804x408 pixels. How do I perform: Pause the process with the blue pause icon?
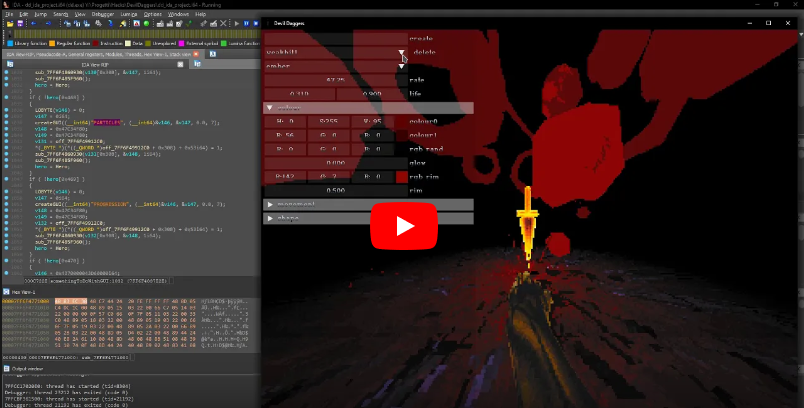pyautogui.click(x=246, y=24)
